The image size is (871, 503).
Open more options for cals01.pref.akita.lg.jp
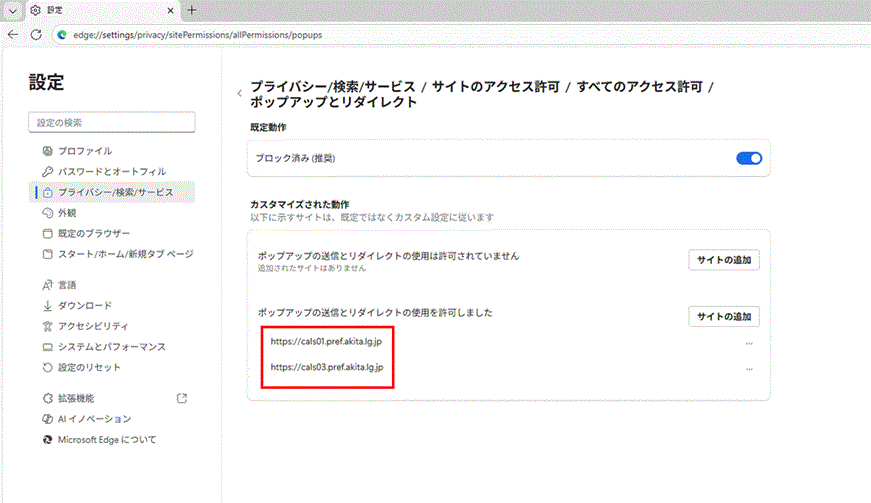tap(748, 343)
